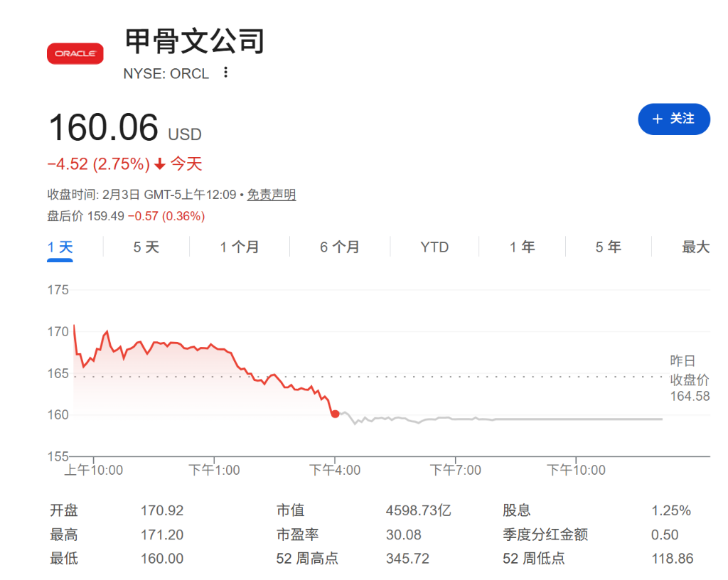Viewport: 728px width, 580px height.
Task: Click the 甲骨文公司 company title
Action: tap(195, 41)
